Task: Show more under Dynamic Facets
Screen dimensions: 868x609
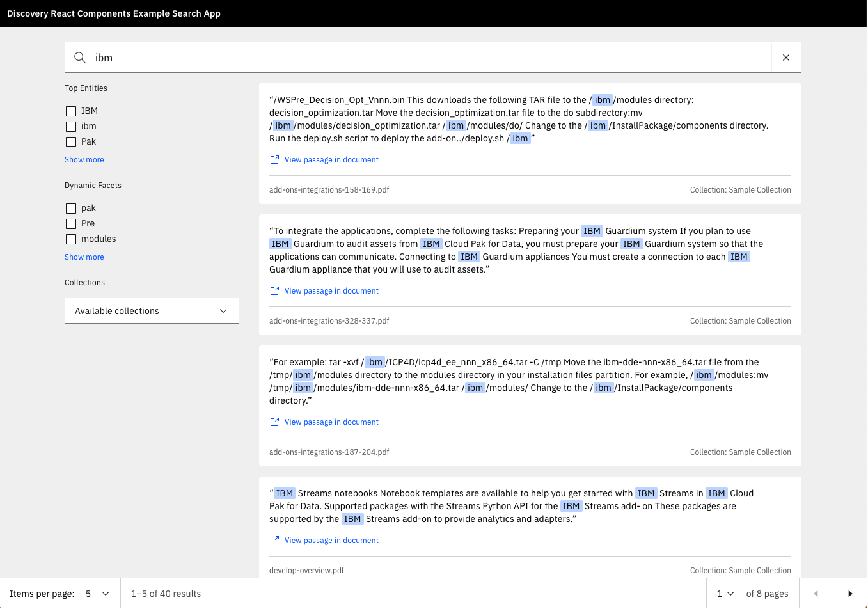Action: click(x=84, y=257)
